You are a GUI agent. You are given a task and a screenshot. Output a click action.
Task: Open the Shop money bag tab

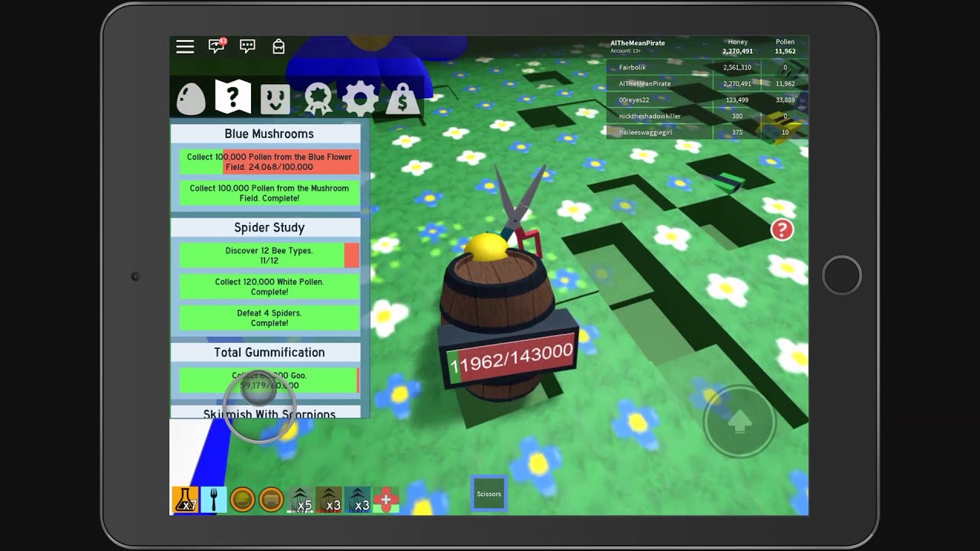pyautogui.click(x=402, y=99)
